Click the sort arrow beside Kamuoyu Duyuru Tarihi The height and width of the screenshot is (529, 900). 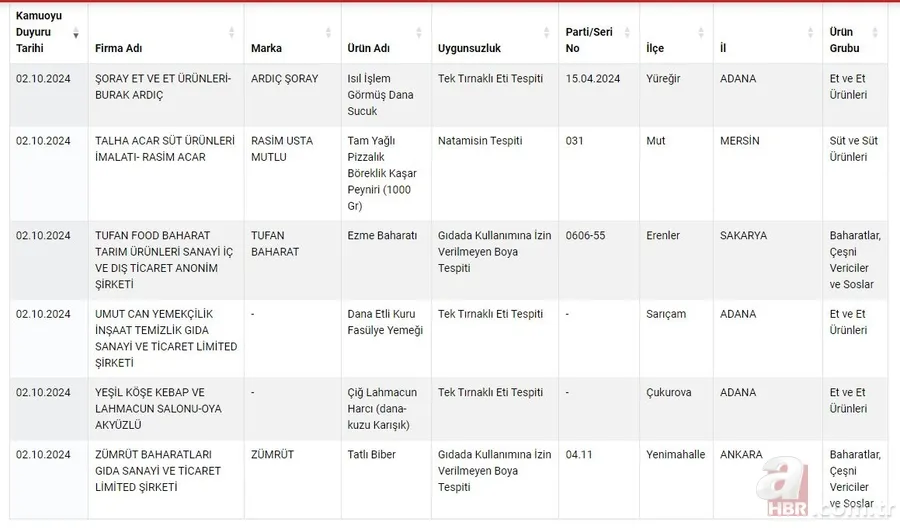tap(76, 34)
